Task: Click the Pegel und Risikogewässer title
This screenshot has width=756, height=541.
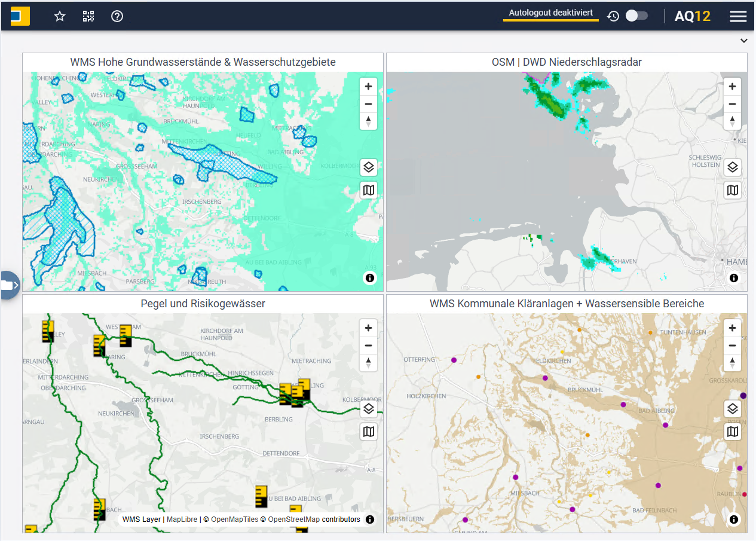Action: [203, 304]
